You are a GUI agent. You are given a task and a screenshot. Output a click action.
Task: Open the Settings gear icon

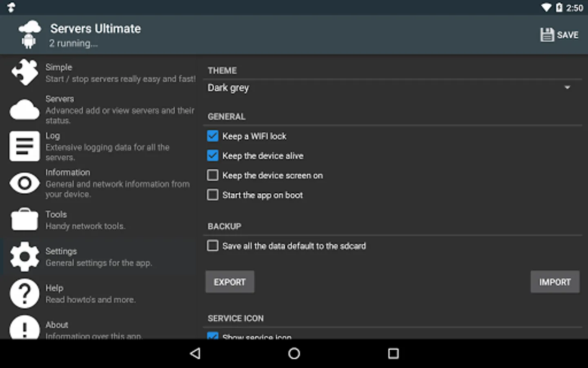point(24,256)
